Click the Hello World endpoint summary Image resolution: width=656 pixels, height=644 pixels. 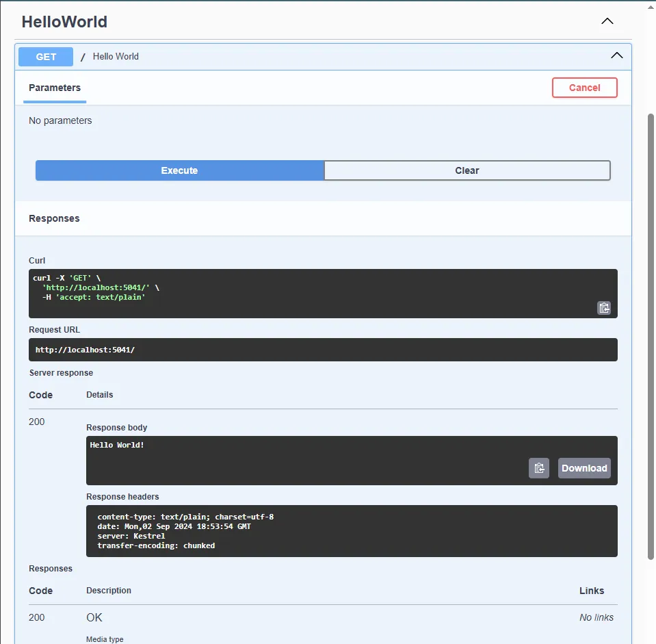(116, 57)
